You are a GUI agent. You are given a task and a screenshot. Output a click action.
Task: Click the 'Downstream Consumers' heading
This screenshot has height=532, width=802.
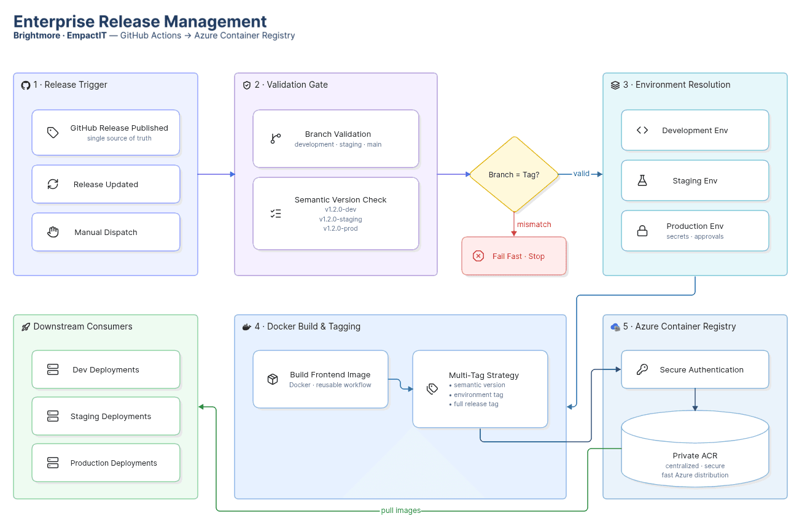tap(83, 326)
